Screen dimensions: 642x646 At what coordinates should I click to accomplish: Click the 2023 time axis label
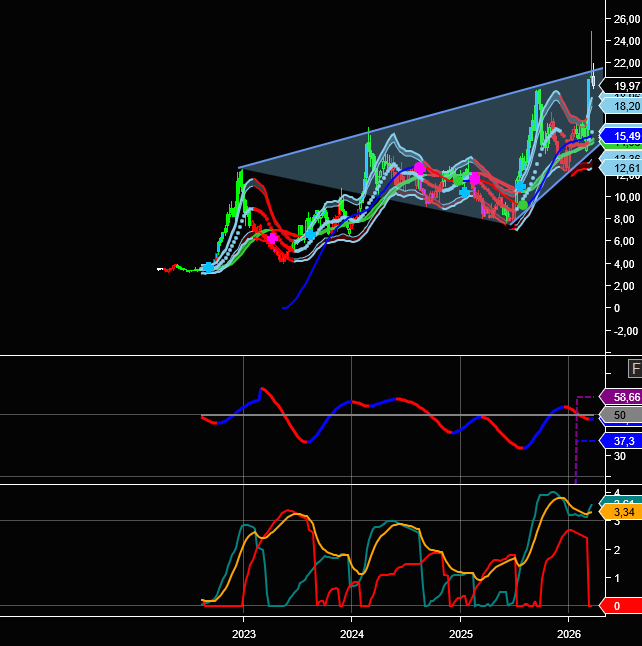(244, 634)
